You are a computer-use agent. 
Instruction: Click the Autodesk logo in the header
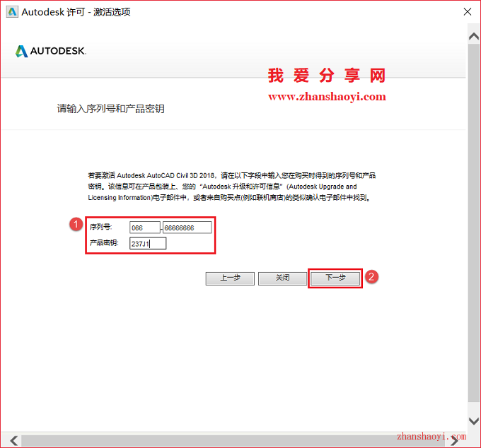click(x=51, y=51)
